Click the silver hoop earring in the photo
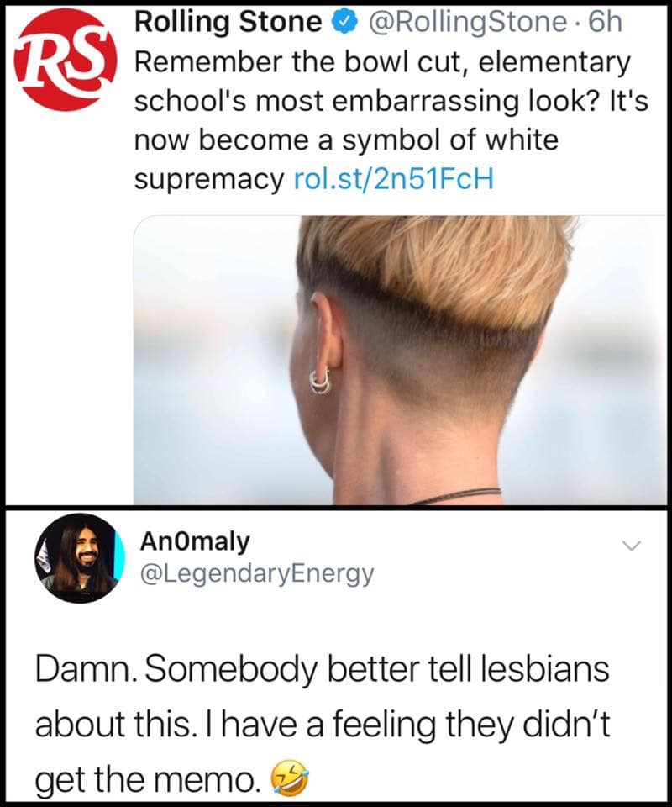Viewport: 672px width, 807px height. tap(321, 380)
